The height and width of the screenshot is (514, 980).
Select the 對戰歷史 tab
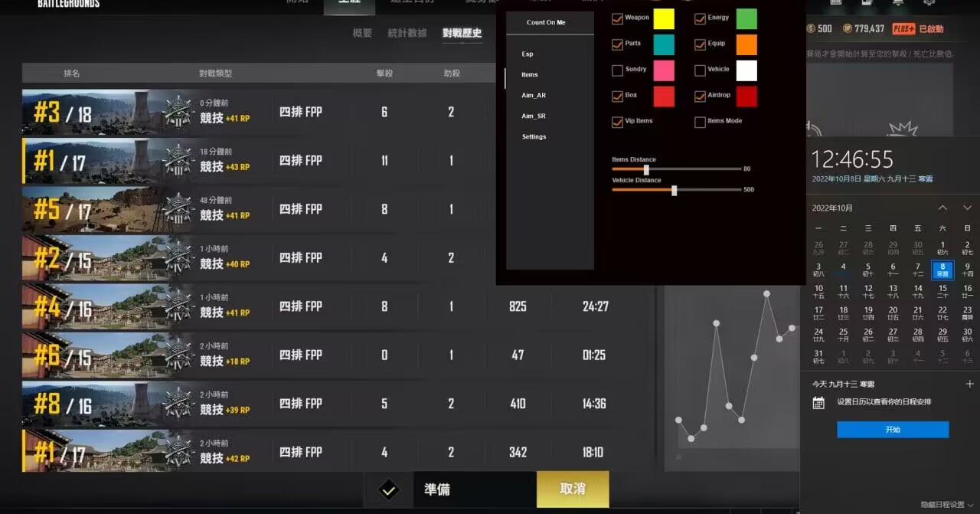[462, 33]
